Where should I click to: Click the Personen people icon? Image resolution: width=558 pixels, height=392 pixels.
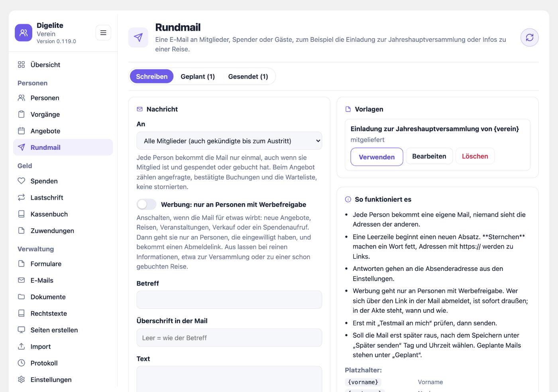coord(22,98)
